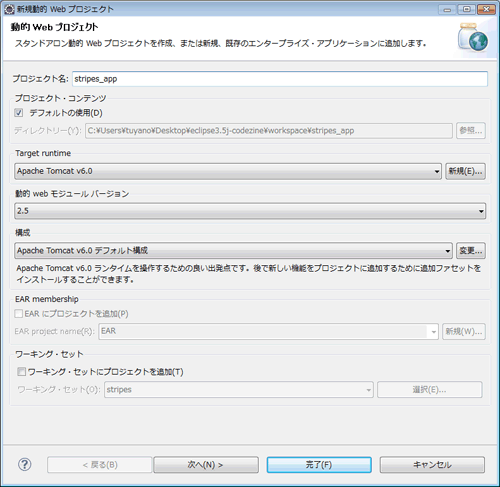This screenshot has height=487, width=500.
Task: Click 選択(E)... working set button
Action: [x=430, y=389]
